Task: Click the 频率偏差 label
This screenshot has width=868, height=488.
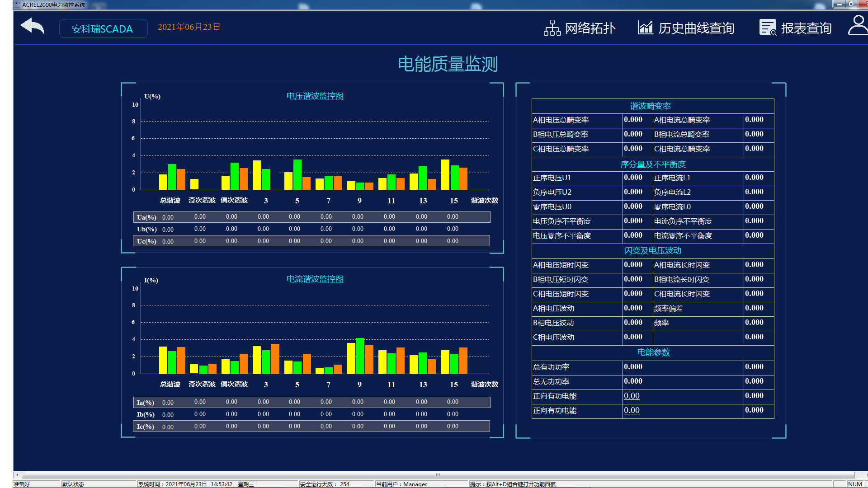Action: tap(669, 309)
